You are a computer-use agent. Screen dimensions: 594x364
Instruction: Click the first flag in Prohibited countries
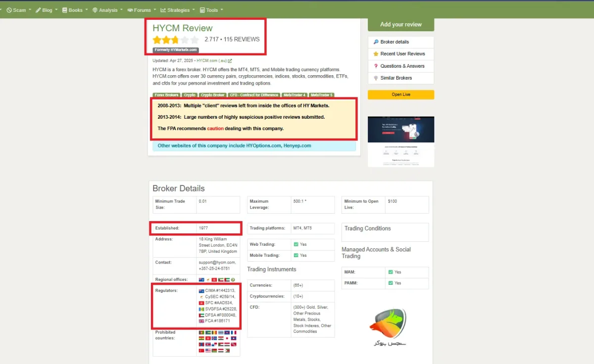(x=201, y=332)
